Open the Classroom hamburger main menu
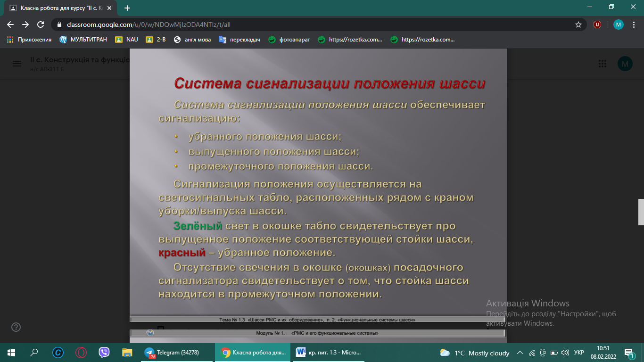Viewport: 644px width, 362px height. coord(17,64)
